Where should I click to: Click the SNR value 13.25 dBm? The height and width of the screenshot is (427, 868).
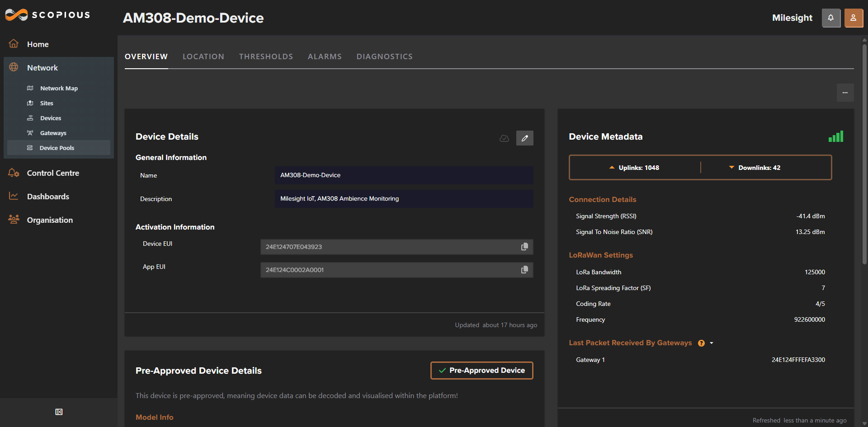tap(810, 232)
